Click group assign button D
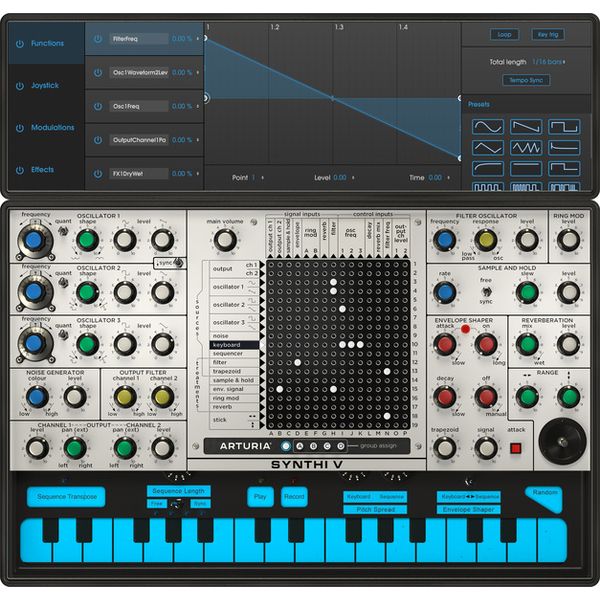Viewport: 600px width, 600px height. pos(341,446)
